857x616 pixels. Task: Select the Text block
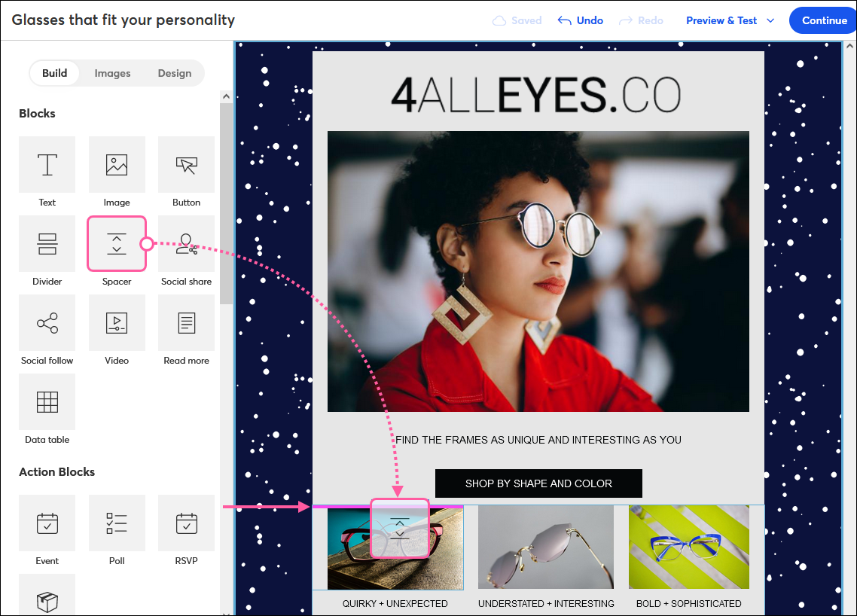click(x=47, y=164)
